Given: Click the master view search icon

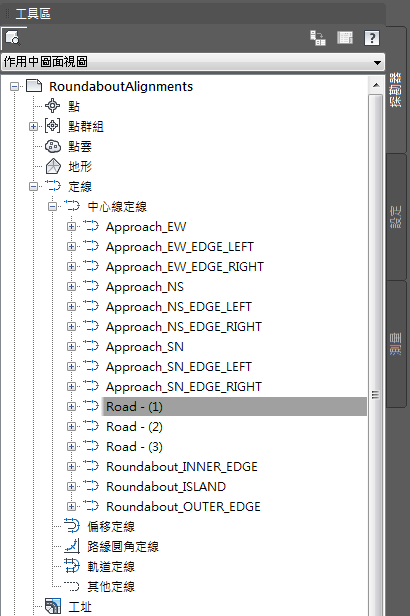Looking at the screenshot, I should point(13,38).
